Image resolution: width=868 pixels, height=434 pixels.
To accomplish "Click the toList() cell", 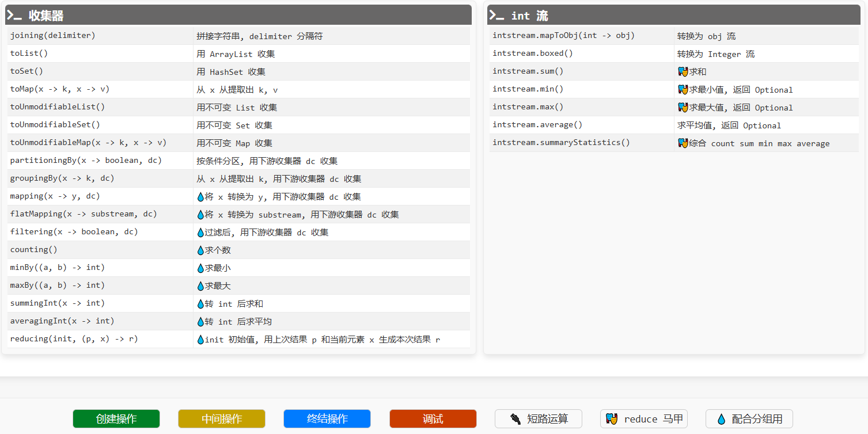I will click(x=100, y=54).
